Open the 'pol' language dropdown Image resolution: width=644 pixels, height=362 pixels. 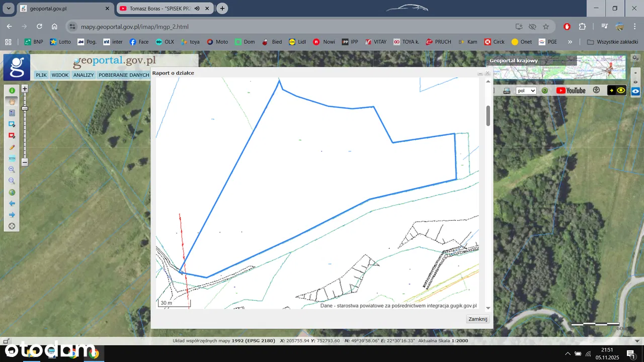pos(526,90)
